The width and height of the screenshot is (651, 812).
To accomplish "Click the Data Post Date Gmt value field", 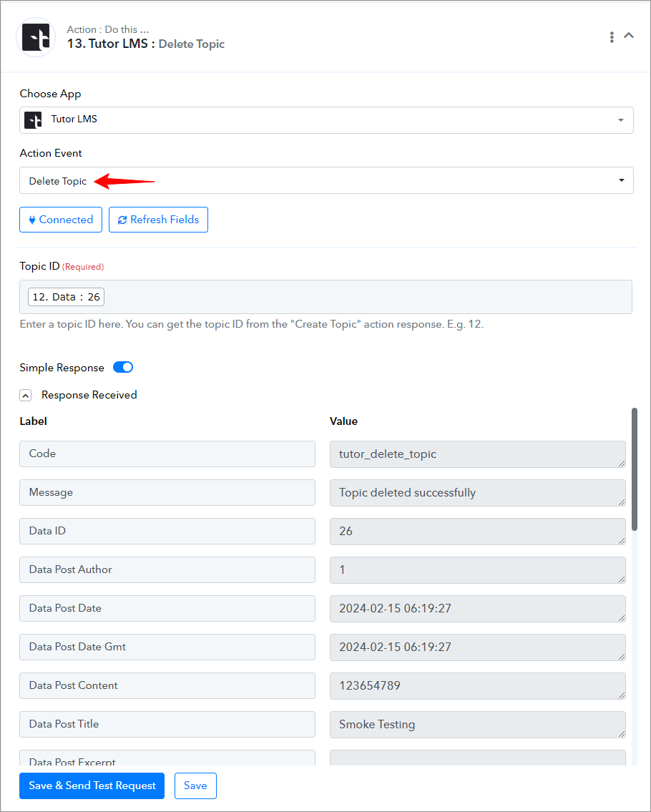I will (477, 647).
